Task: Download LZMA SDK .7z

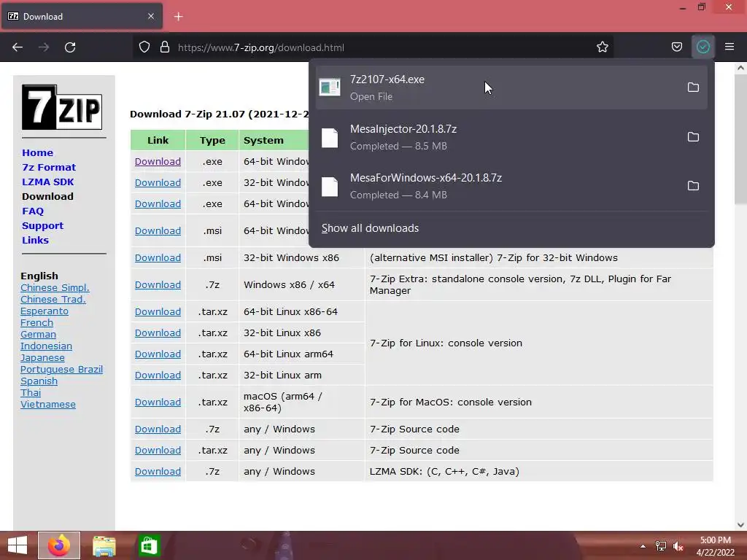Action: [x=158, y=472]
